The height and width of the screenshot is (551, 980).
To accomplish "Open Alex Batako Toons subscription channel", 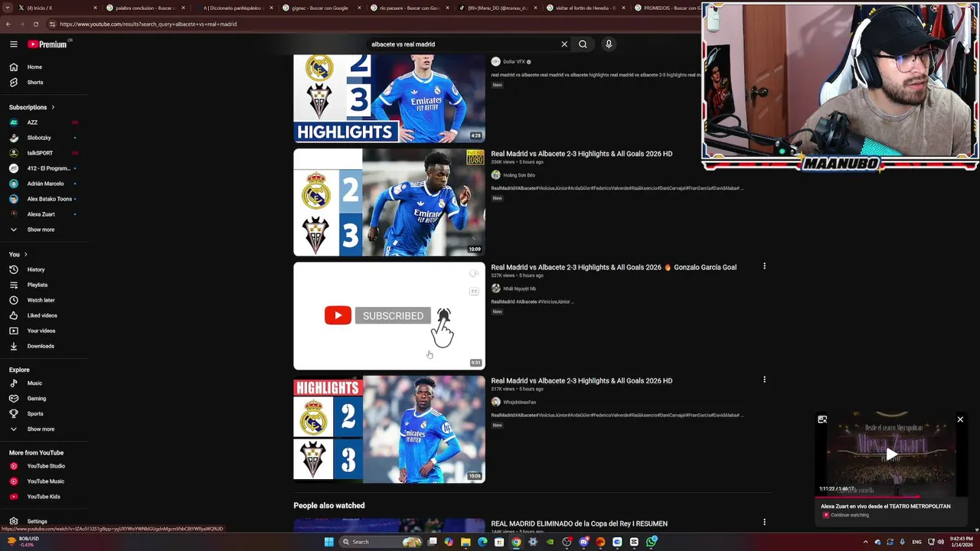I will click(x=44, y=199).
